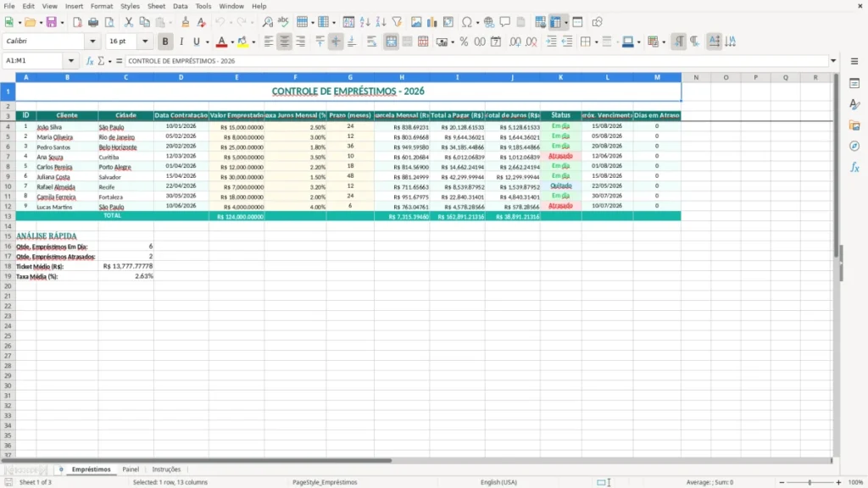This screenshot has height=488, width=868.
Task: Click the Copy icon in toolbar
Action: pyautogui.click(x=144, y=22)
